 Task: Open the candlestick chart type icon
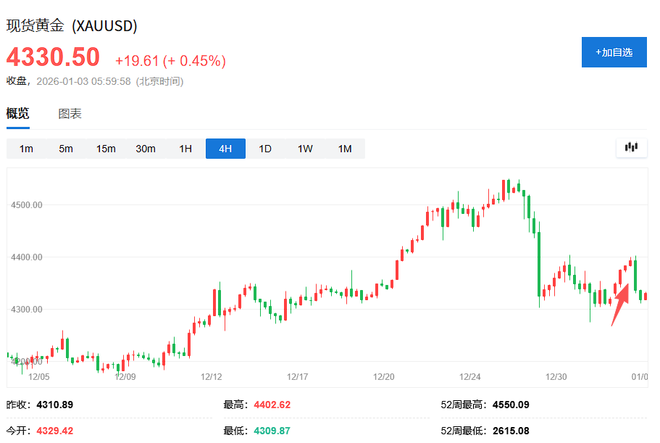630,148
